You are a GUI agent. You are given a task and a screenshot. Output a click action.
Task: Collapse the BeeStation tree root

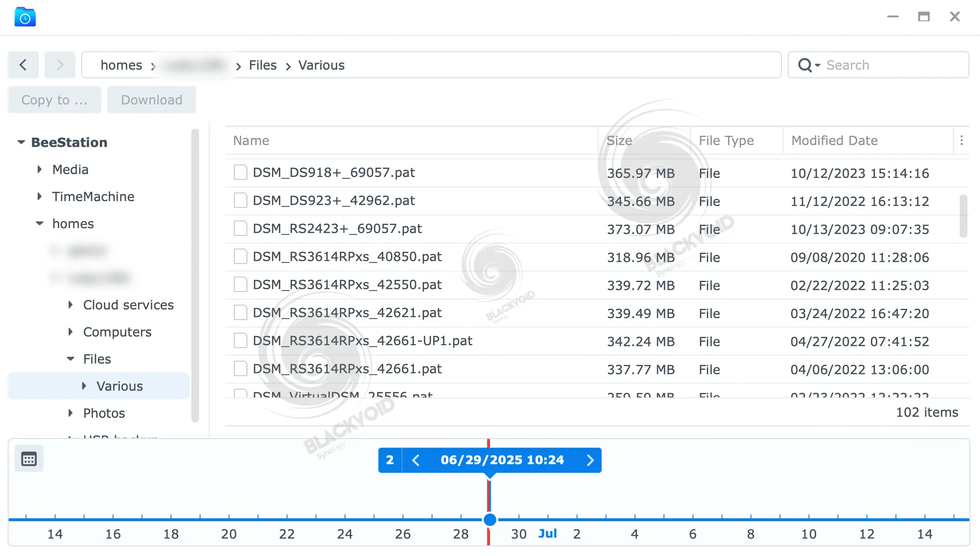21,142
